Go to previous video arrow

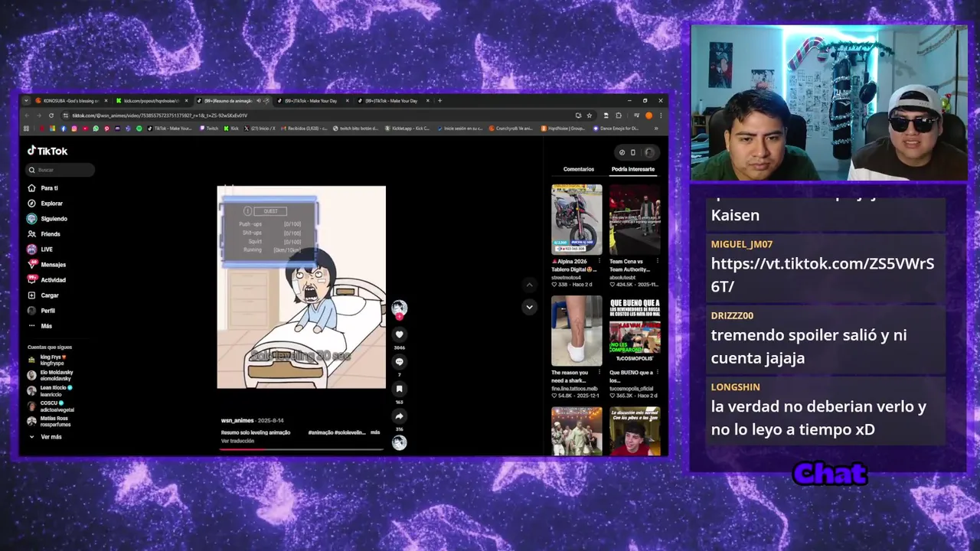529,285
